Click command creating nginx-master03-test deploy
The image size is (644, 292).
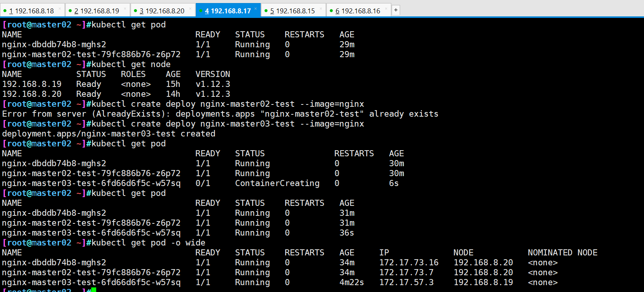tap(228, 124)
